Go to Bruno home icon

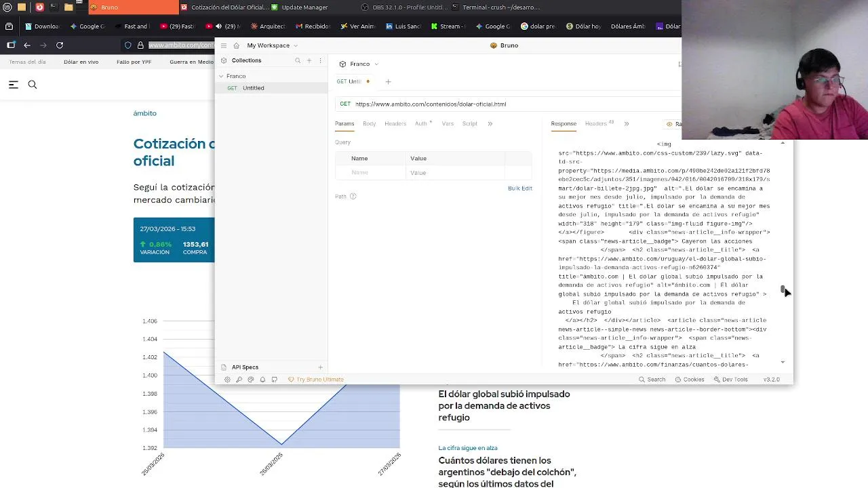click(236, 45)
